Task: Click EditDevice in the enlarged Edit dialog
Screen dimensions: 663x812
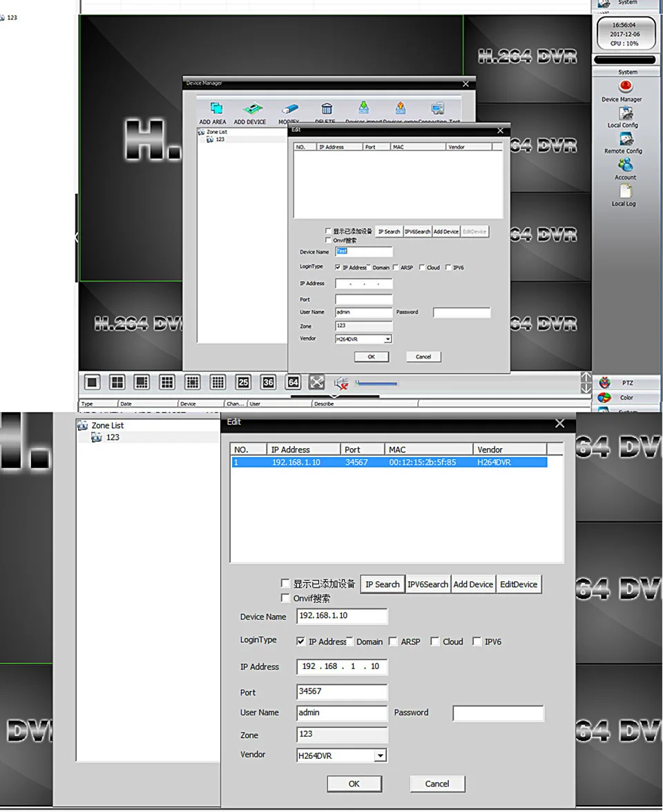Action: (x=519, y=584)
